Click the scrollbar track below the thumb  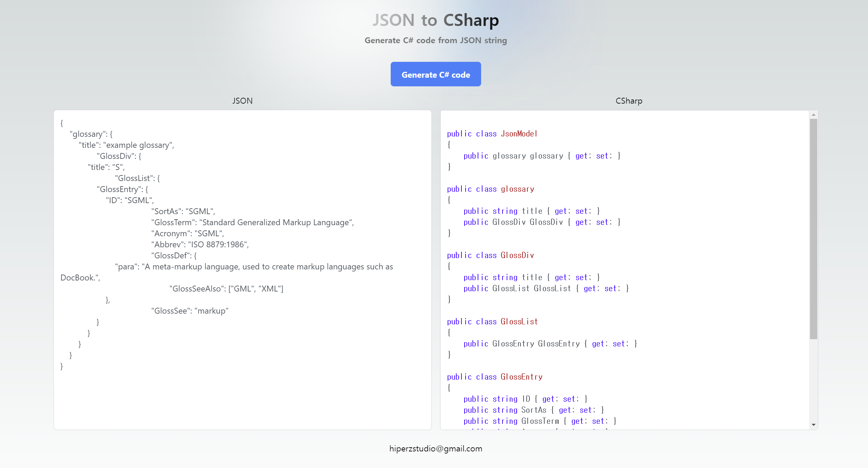pos(813,380)
